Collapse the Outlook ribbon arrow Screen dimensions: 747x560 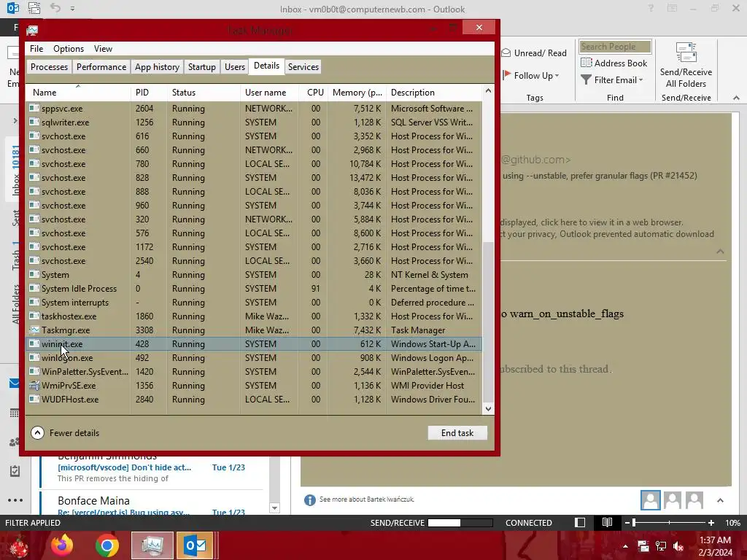[x=736, y=98]
